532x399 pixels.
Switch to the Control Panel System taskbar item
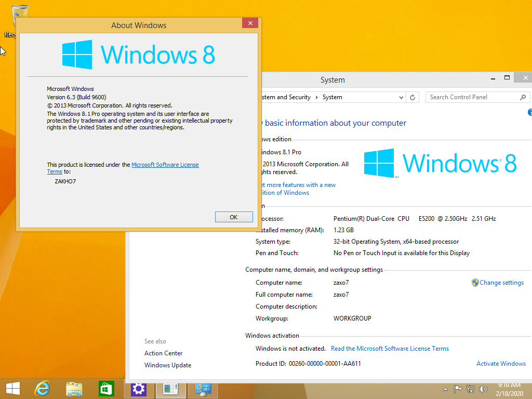[203, 390]
